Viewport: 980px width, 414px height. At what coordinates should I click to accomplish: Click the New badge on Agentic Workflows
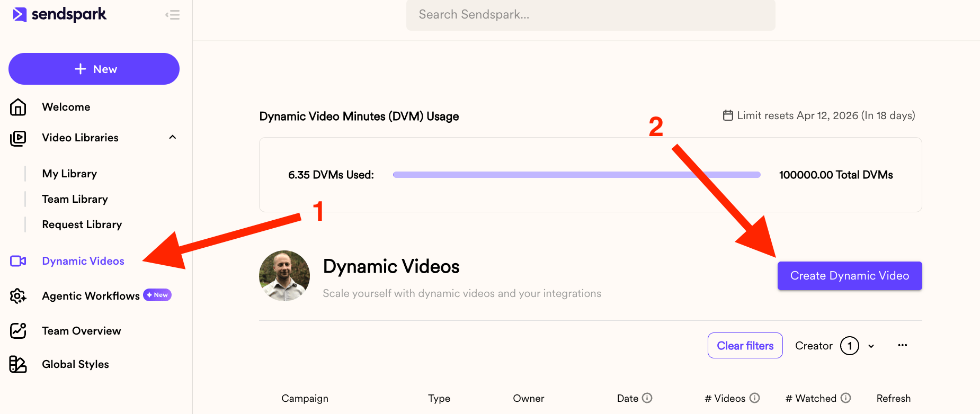[157, 295]
